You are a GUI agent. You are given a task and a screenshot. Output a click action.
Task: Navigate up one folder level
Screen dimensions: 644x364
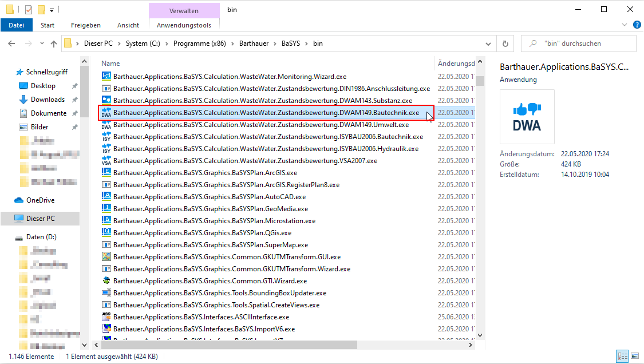point(54,43)
